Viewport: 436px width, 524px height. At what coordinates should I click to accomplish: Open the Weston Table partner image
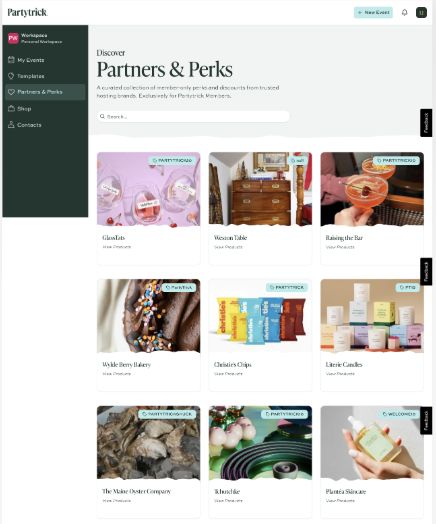pyautogui.click(x=260, y=189)
